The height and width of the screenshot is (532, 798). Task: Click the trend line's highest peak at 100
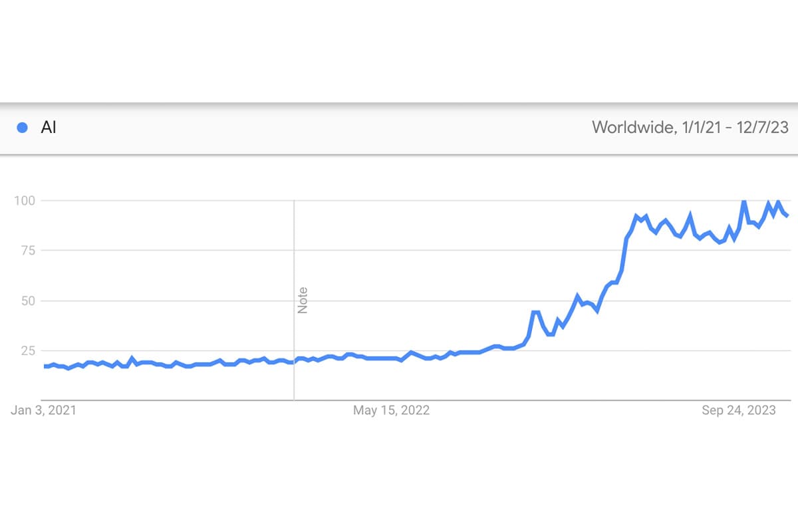(x=743, y=201)
